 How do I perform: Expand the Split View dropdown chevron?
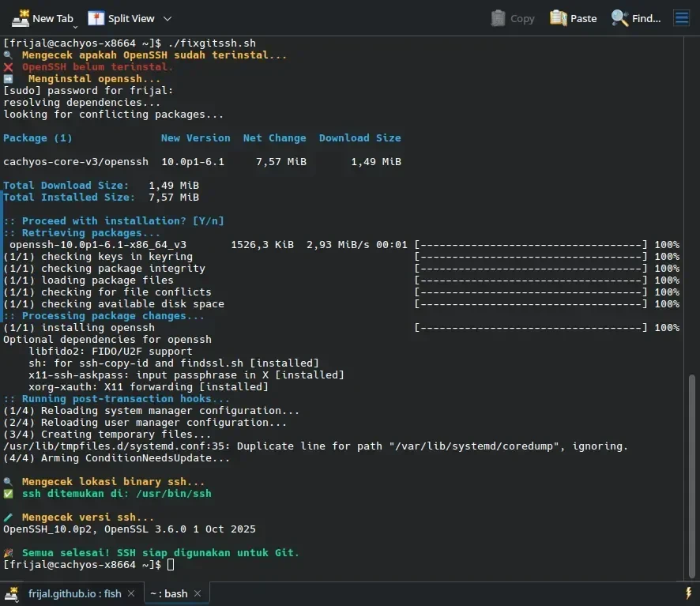coord(167,19)
